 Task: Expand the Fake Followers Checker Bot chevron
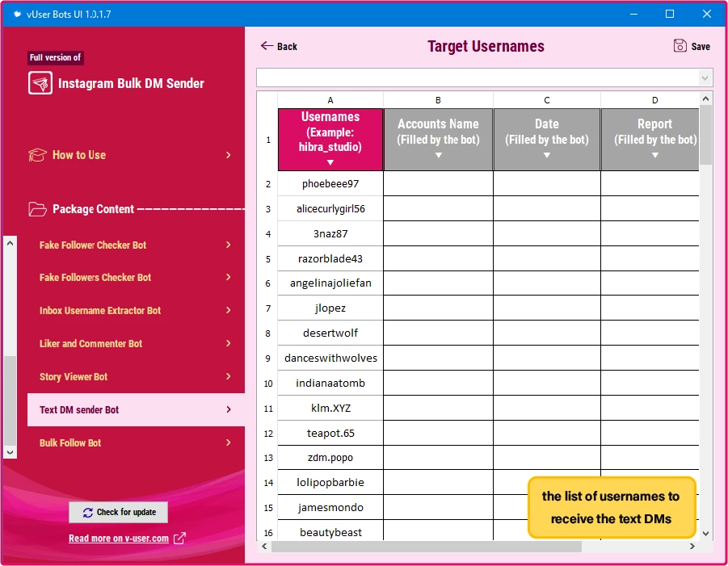click(x=229, y=278)
